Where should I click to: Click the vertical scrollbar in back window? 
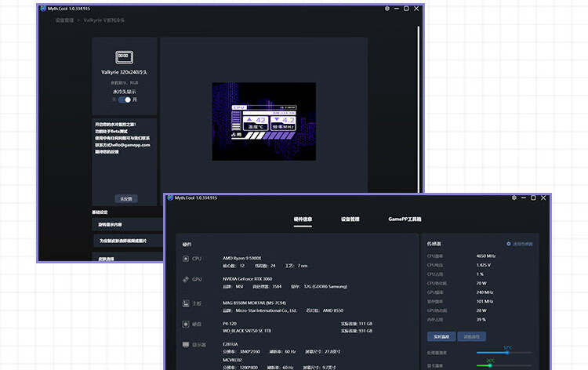[x=419, y=109]
